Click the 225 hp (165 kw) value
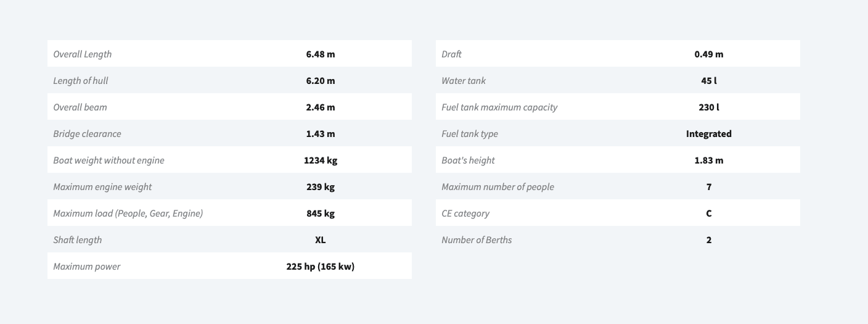Viewport: 868px width, 324px height. [321, 266]
